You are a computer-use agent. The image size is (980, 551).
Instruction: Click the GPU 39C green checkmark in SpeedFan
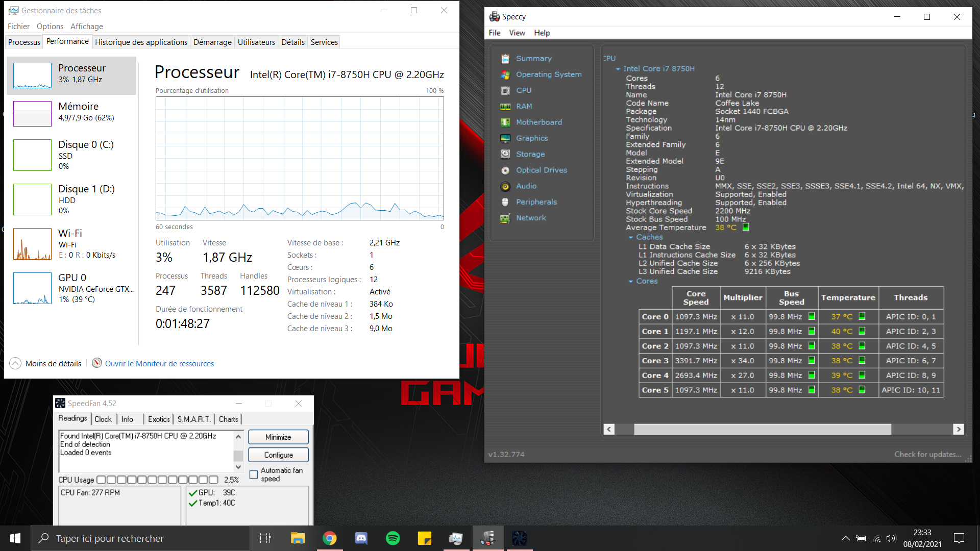[x=193, y=493]
